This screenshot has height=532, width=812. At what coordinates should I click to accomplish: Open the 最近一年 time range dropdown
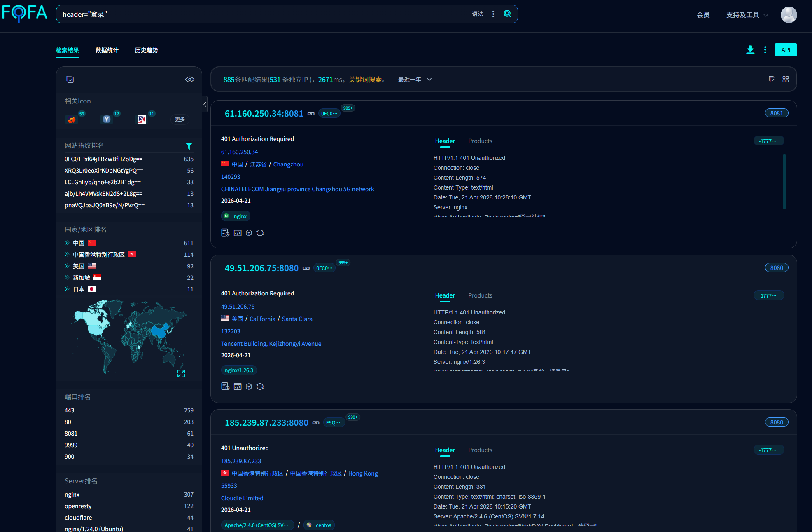coord(415,80)
